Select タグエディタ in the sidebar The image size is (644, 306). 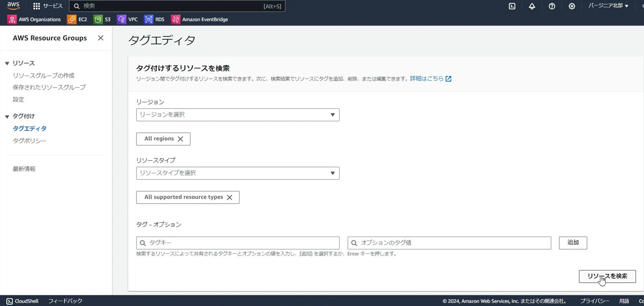30,128
